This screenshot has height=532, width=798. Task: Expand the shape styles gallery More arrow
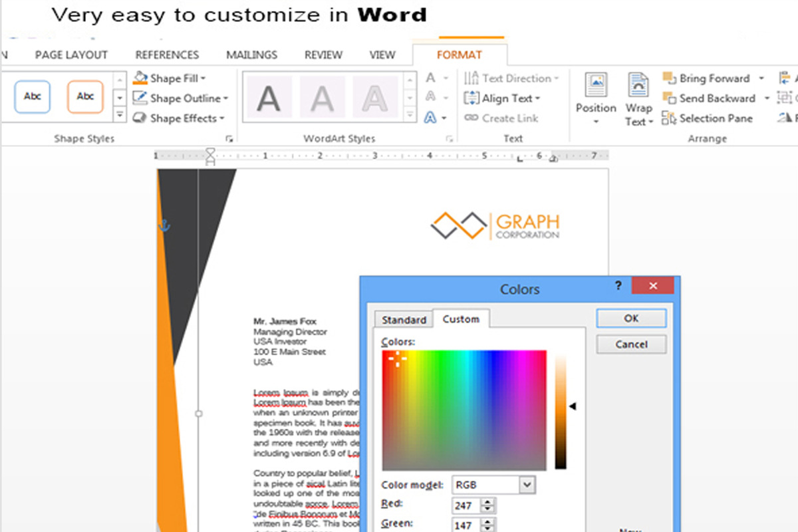pyautogui.click(x=120, y=114)
